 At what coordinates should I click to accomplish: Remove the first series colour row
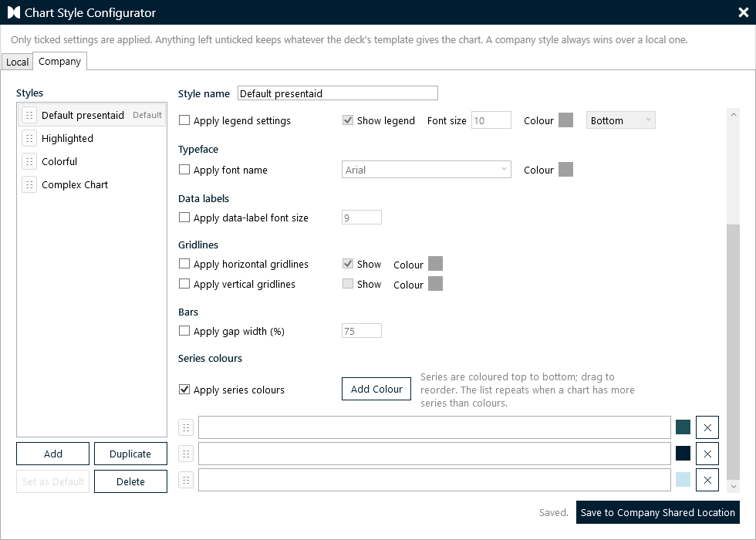pyautogui.click(x=707, y=427)
